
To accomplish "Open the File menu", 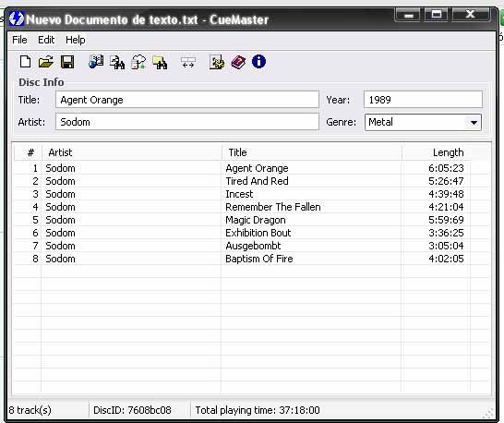I will tap(19, 40).
